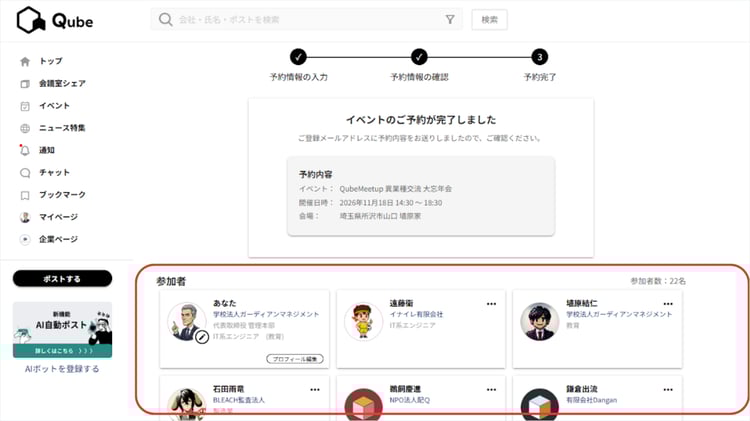The width and height of the screenshot is (750, 421).
Task: Click the 検索 button
Action: [x=489, y=20]
